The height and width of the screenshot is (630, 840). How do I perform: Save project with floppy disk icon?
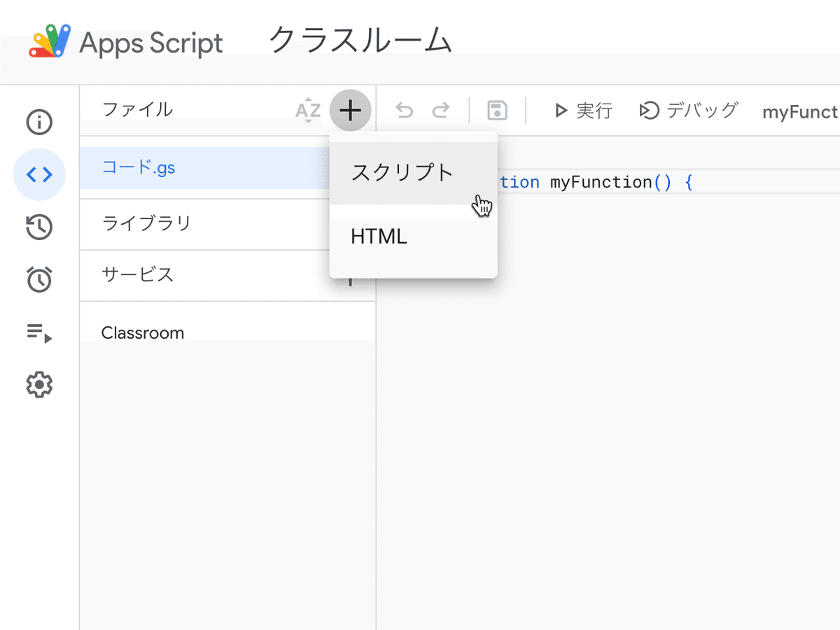click(497, 111)
